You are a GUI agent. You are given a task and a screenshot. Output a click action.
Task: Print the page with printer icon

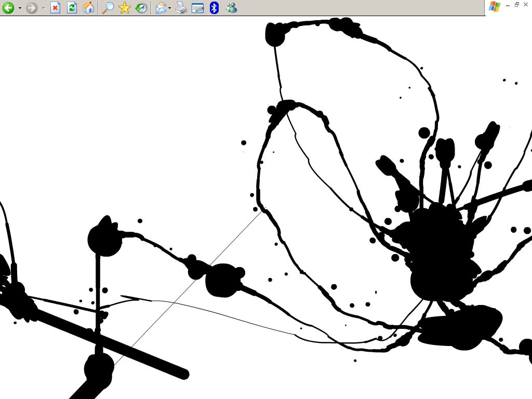pyautogui.click(x=181, y=8)
